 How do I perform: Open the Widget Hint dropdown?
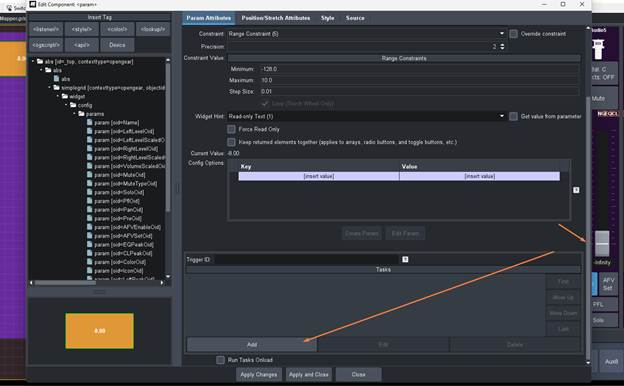(366, 116)
